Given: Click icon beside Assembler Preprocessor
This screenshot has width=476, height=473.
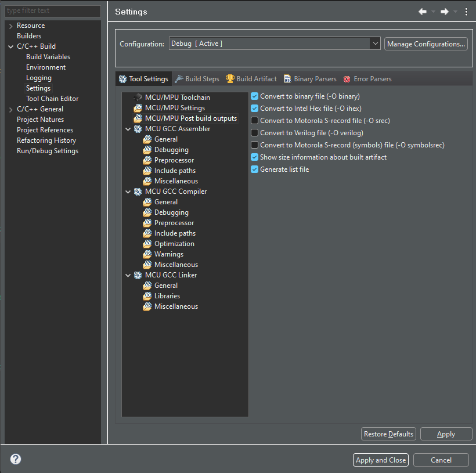Looking at the screenshot, I should (x=147, y=160).
